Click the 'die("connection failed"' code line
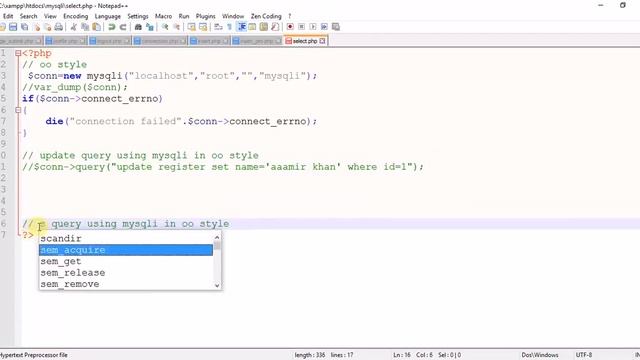This screenshot has width=640, height=360. [x=181, y=121]
